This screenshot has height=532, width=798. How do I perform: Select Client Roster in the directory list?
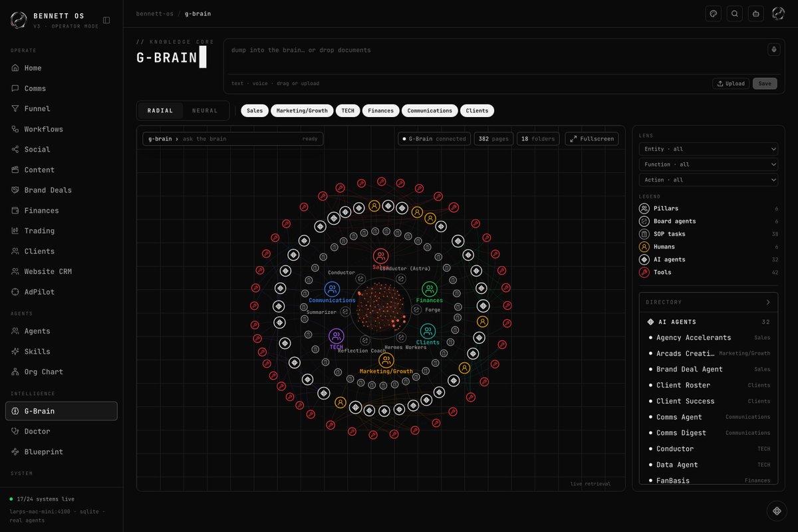[708, 385]
